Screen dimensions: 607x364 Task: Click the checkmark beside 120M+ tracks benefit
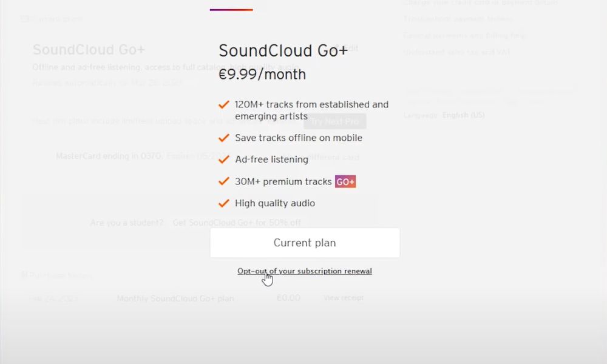click(224, 104)
